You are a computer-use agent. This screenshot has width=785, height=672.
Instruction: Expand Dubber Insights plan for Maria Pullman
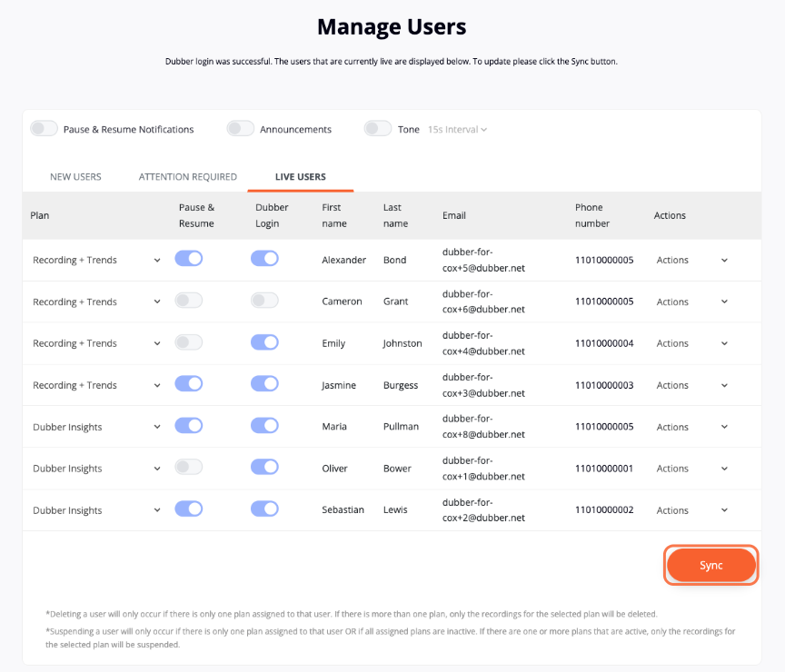[157, 427]
